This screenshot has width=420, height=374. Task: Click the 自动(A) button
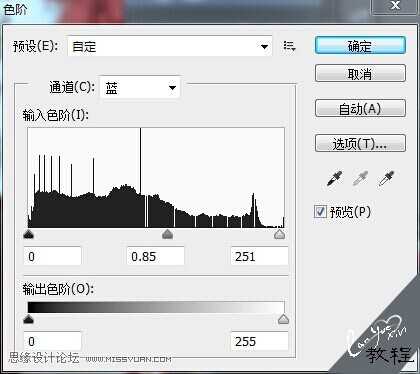click(x=360, y=108)
